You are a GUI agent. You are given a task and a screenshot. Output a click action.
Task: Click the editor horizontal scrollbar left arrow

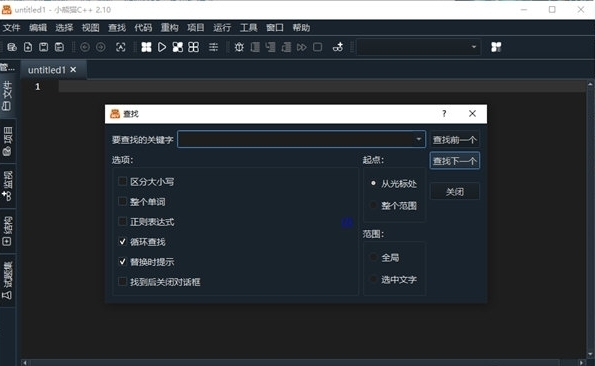pyautogui.click(x=25, y=363)
